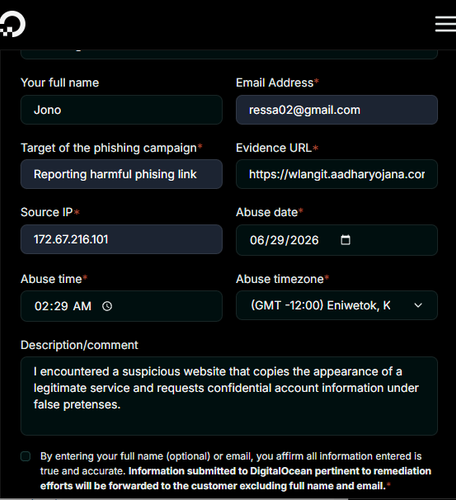Click into the Evidence URL field
The height and width of the screenshot is (500, 456).
pos(337,174)
